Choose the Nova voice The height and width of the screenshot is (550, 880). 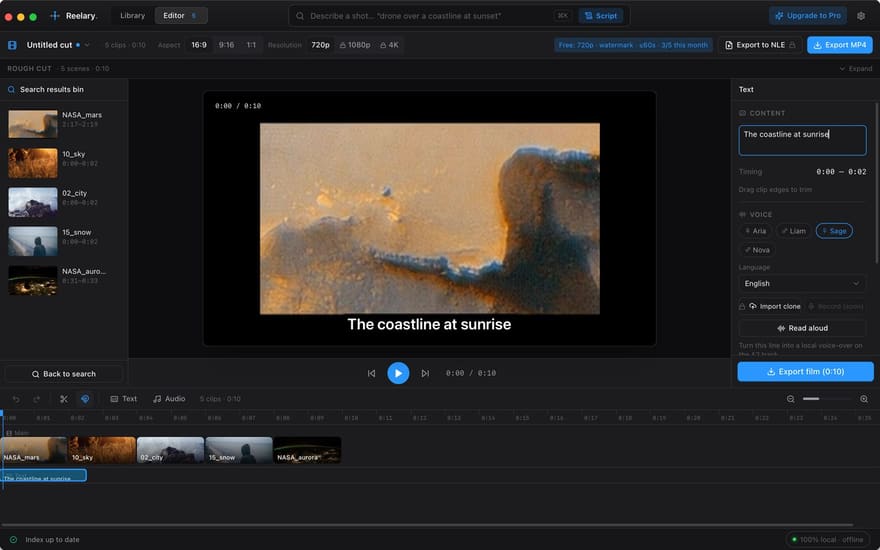[x=757, y=250]
